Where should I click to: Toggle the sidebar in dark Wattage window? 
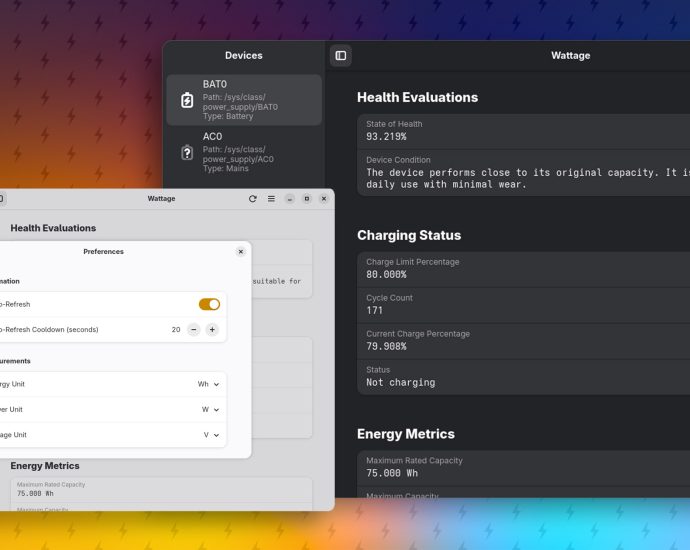(x=341, y=55)
